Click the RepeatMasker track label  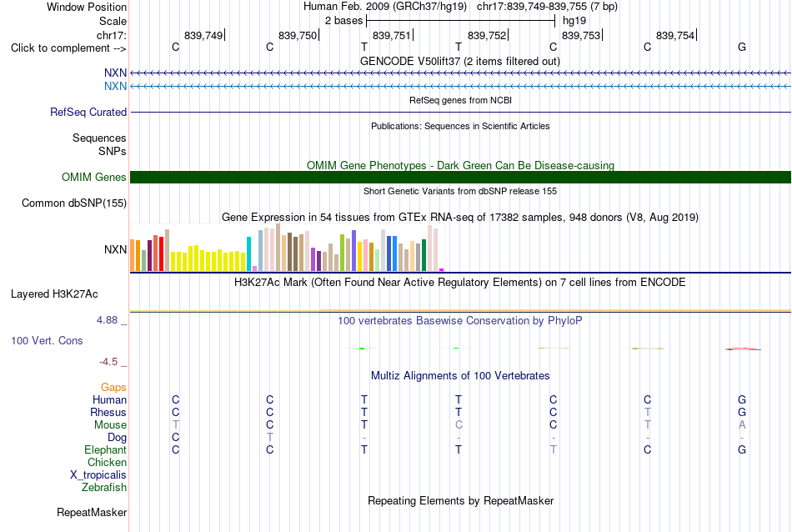pyautogui.click(x=92, y=512)
